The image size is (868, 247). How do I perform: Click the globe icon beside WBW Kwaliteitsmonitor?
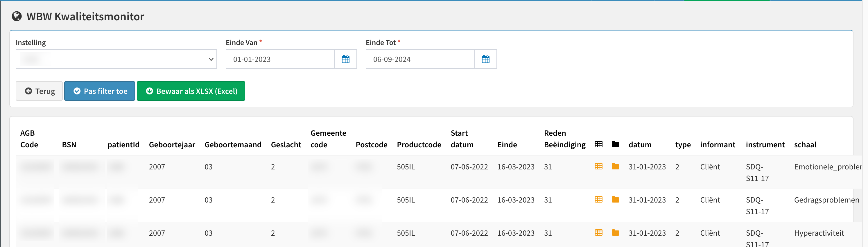click(x=17, y=16)
